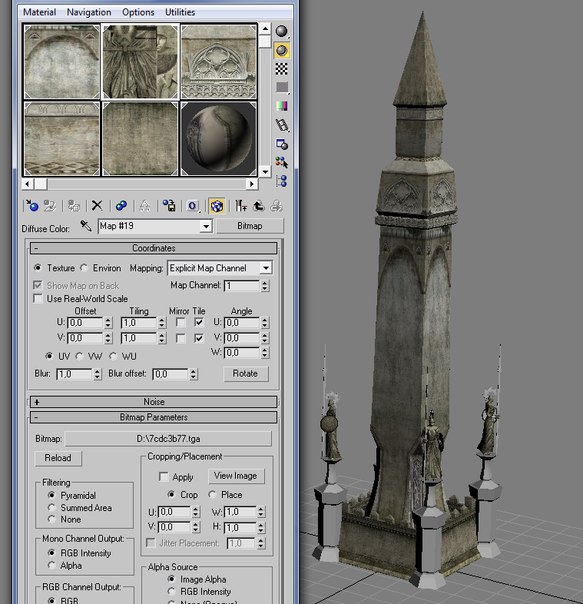The height and width of the screenshot is (604, 583).
Task: Click the Select by Material icon
Action: tap(282, 163)
